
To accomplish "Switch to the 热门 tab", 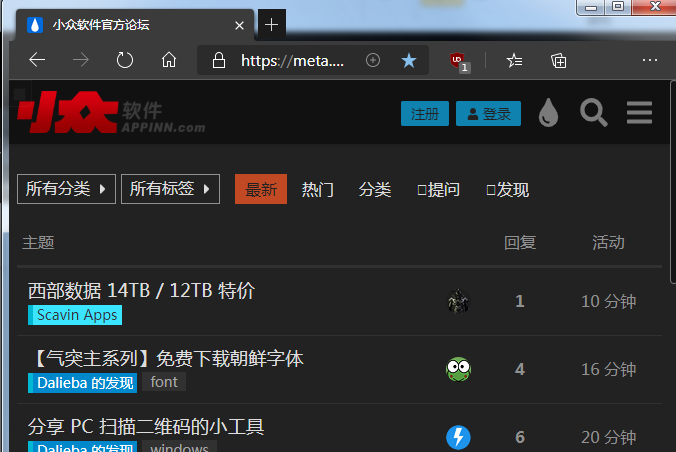I will tap(318, 189).
